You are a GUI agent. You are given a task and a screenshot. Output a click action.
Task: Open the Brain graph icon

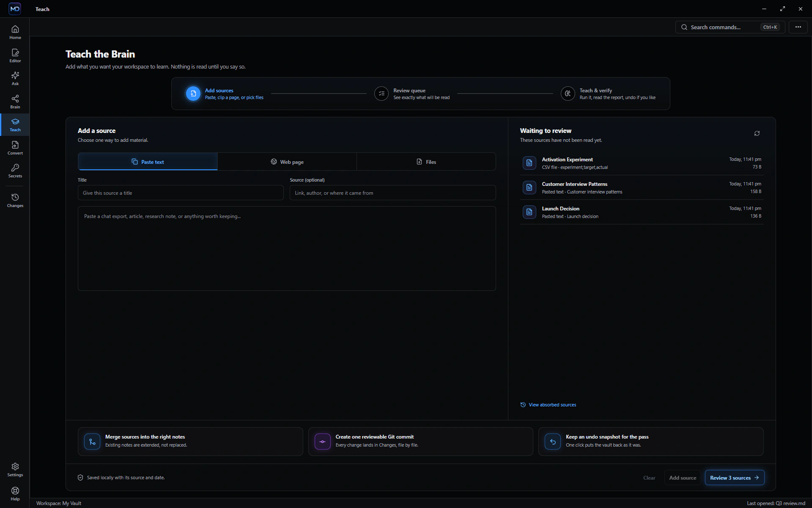[x=15, y=102]
